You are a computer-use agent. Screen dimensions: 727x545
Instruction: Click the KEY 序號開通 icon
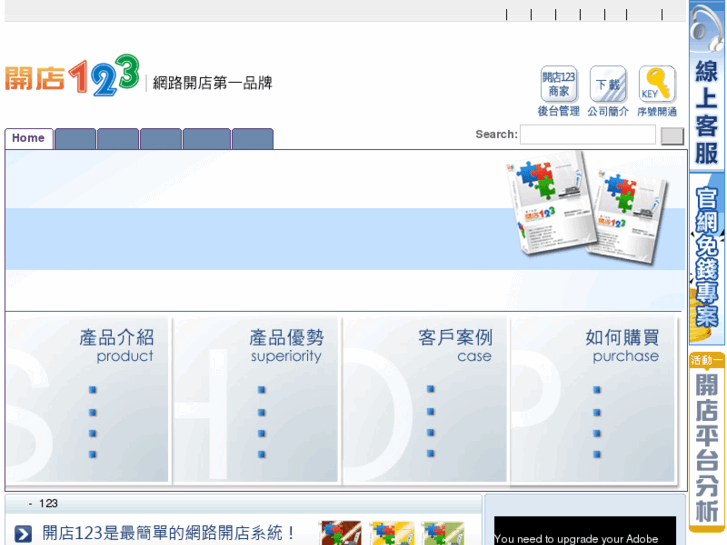click(x=657, y=91)
